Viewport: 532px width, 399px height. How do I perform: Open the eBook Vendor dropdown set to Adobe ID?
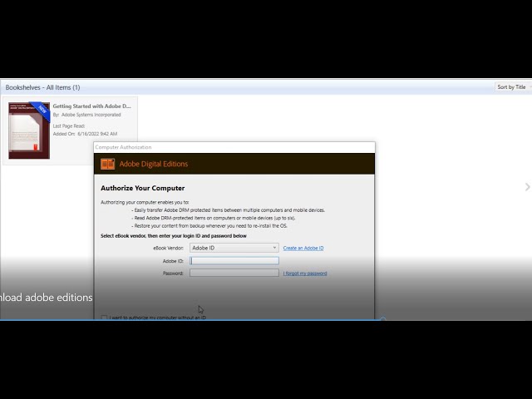pyautogui.click(x=234, y=248)
